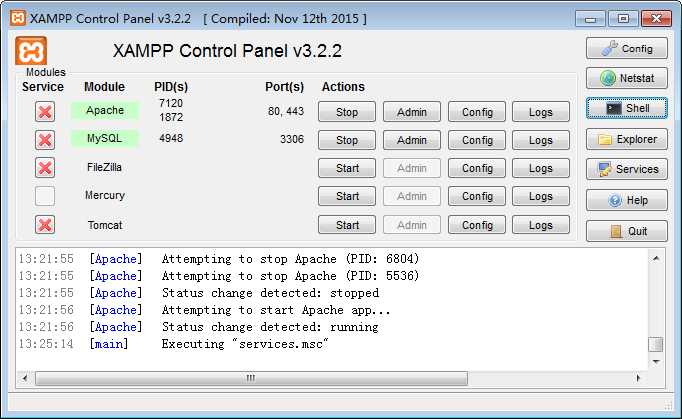Open Tomcat Logs menu
682x419 pixels.
(x=541, y=225)
